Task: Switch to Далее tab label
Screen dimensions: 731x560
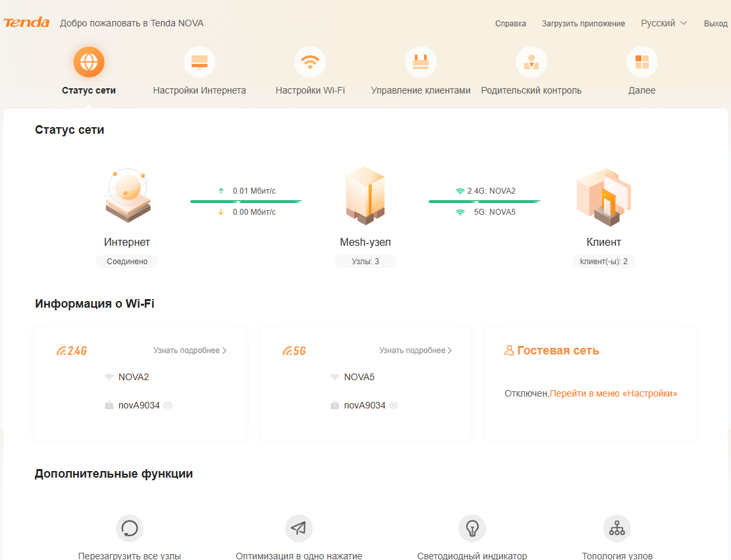Action: 642,90
